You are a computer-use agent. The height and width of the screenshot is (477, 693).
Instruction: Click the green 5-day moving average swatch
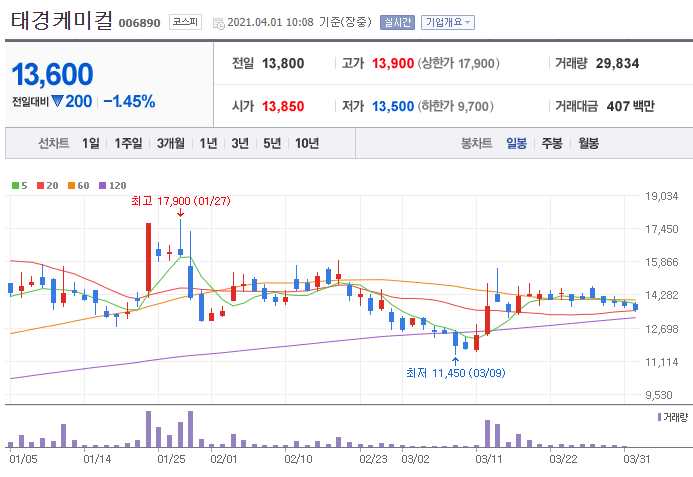click(x=15, y=186)
